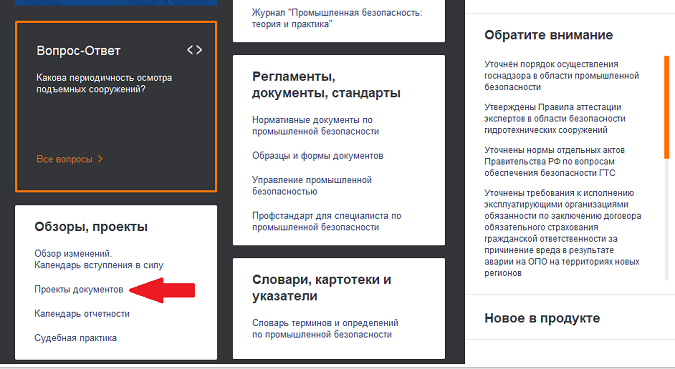
Task: Open Обзор изменений. Календарь вступления в силу
Action: (99, 259)
